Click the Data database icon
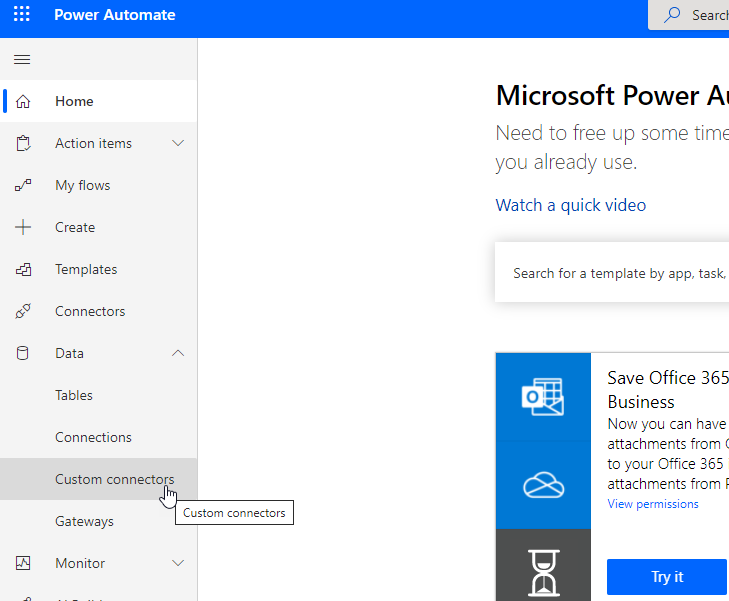The image size is (729, 601). point(23,353)
